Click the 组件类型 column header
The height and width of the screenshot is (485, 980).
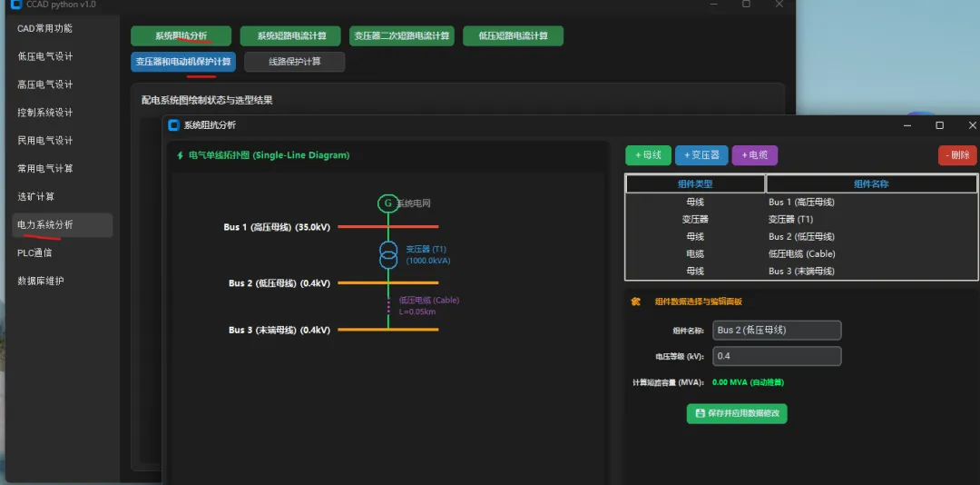tap(696, 184)
